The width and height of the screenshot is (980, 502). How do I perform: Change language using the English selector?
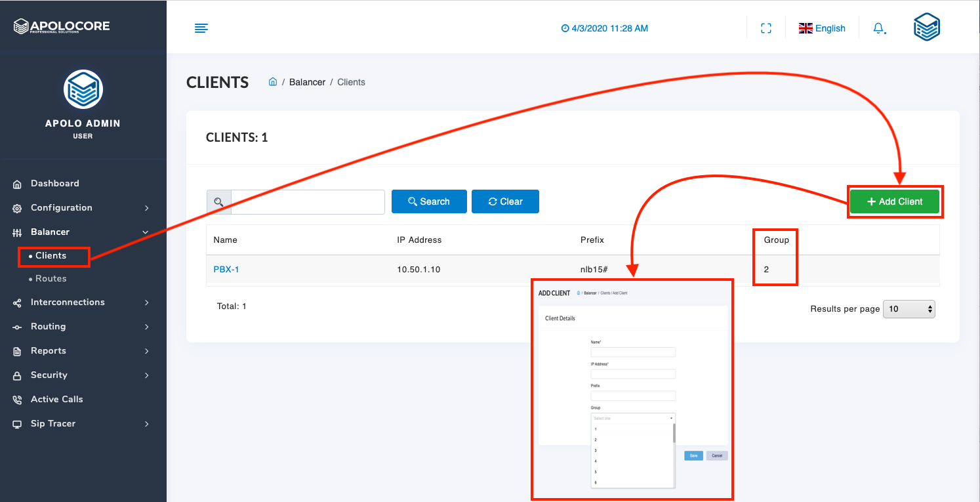pyautogui.click(x=822, y=28)
